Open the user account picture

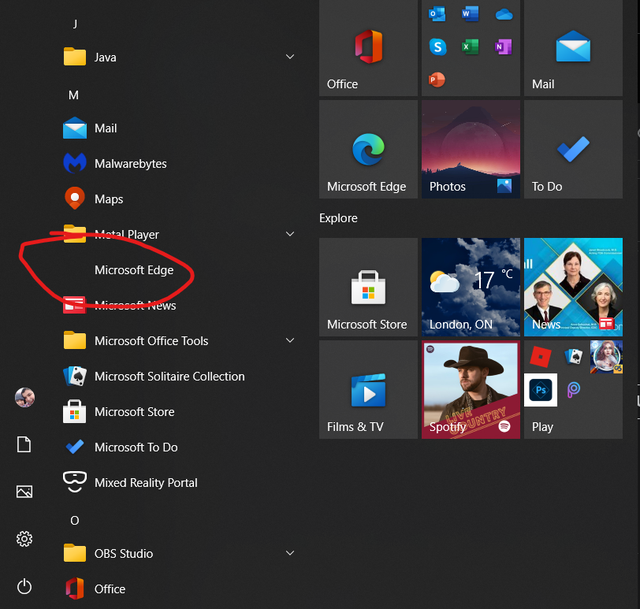click(x=24, y=397)
